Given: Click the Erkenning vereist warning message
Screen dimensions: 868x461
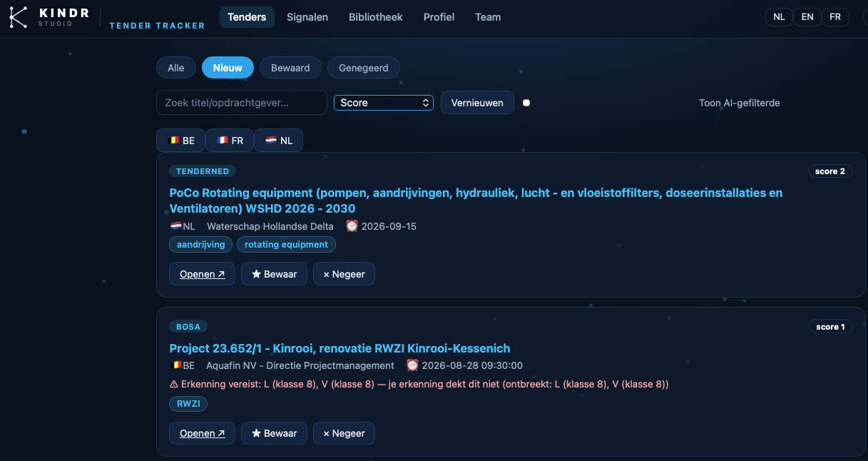Looking at the screenshot, I should (419, 384).
